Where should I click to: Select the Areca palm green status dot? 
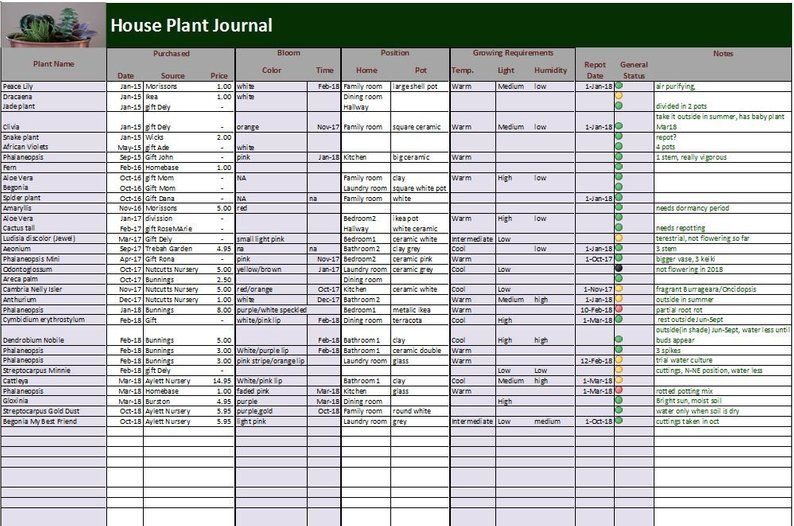tap(618, 278)
